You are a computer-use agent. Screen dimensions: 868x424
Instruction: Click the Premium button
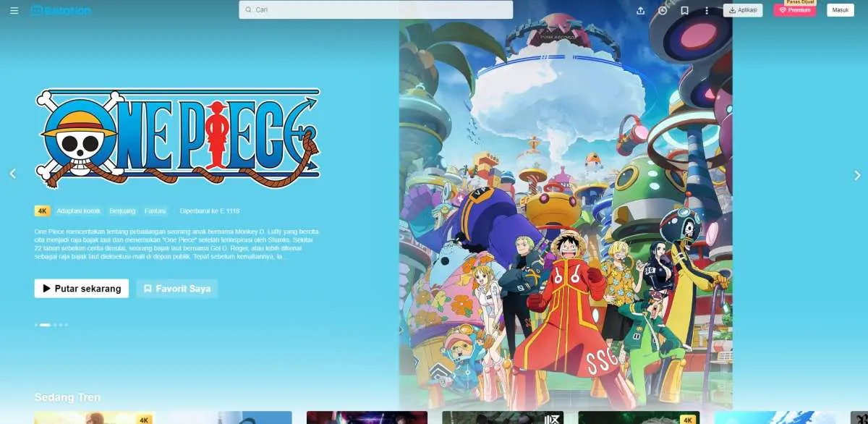pos(794,10)
